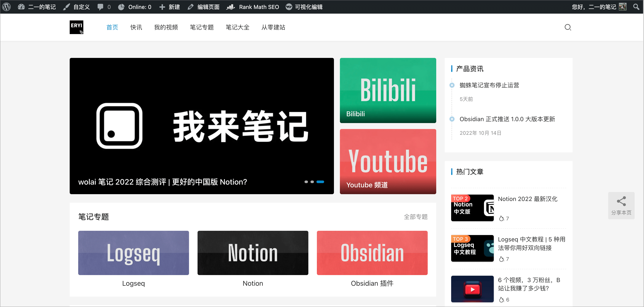The width and height of the screenshot is (644, 307).
Task: Open TOP 3 Logseq 中文教程 thumbnail
Action: [x=472, y=248]
